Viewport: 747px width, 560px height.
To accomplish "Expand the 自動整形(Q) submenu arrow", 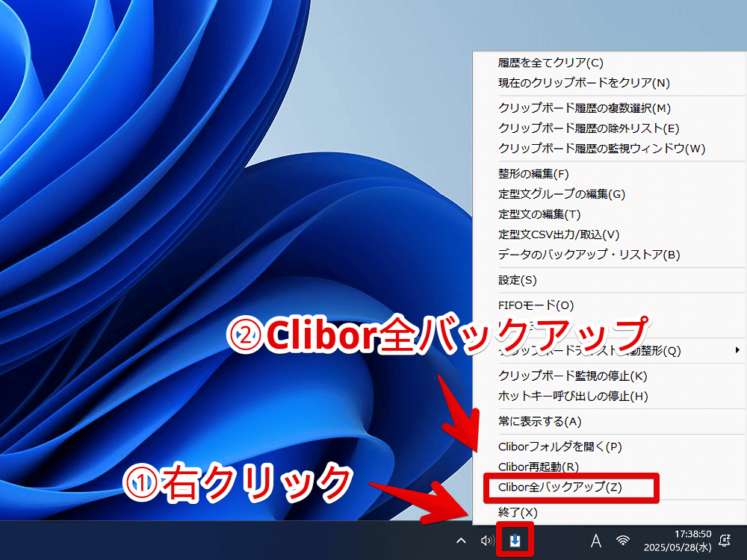I will [737, 350].
